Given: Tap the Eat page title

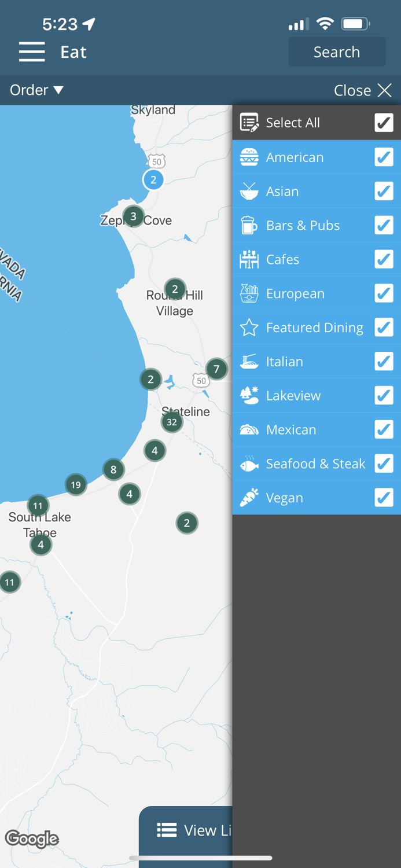Looking at the screenshot, I should click(x=73, y=52).
